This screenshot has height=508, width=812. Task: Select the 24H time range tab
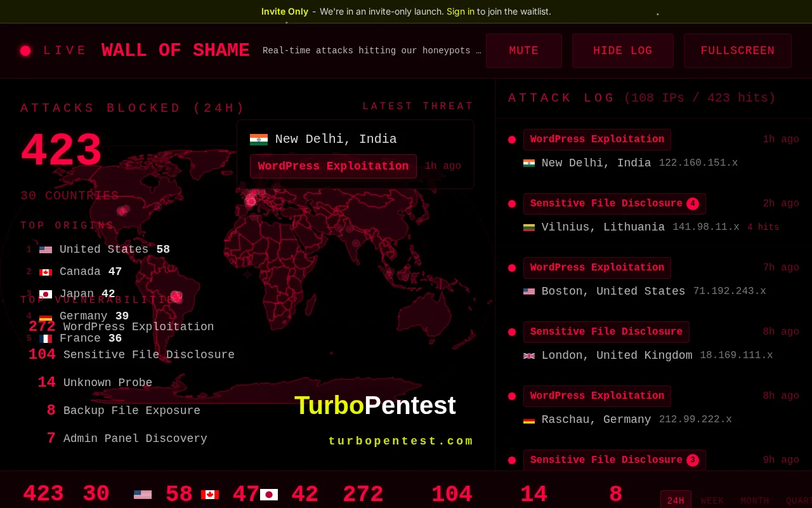click(x=676, y=500)
